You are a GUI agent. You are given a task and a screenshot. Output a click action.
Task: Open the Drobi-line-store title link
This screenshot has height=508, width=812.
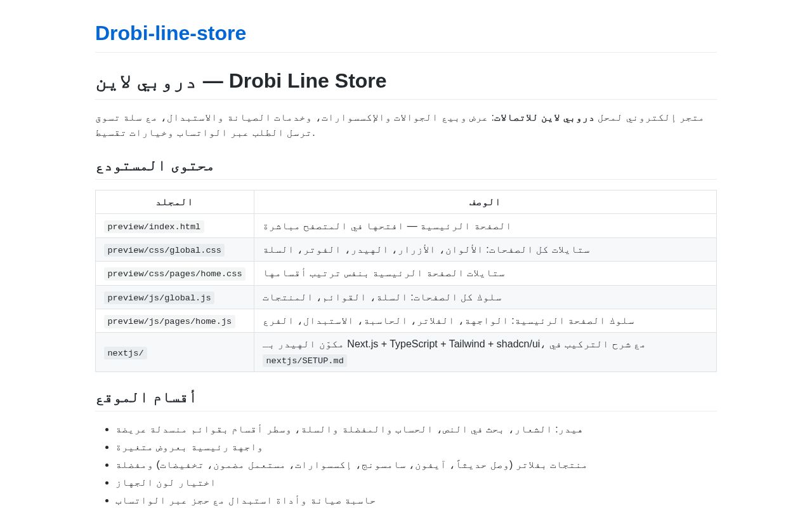point(171,33)
